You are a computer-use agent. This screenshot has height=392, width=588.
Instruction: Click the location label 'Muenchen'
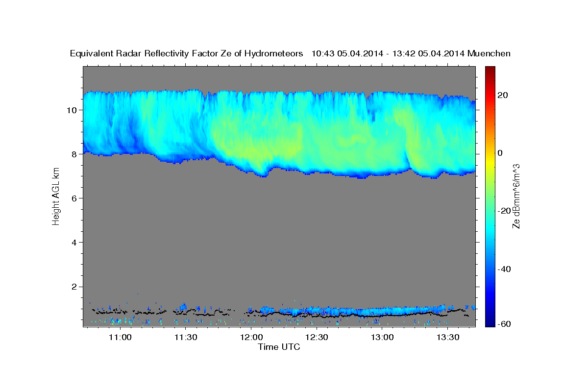coord(490,53)
